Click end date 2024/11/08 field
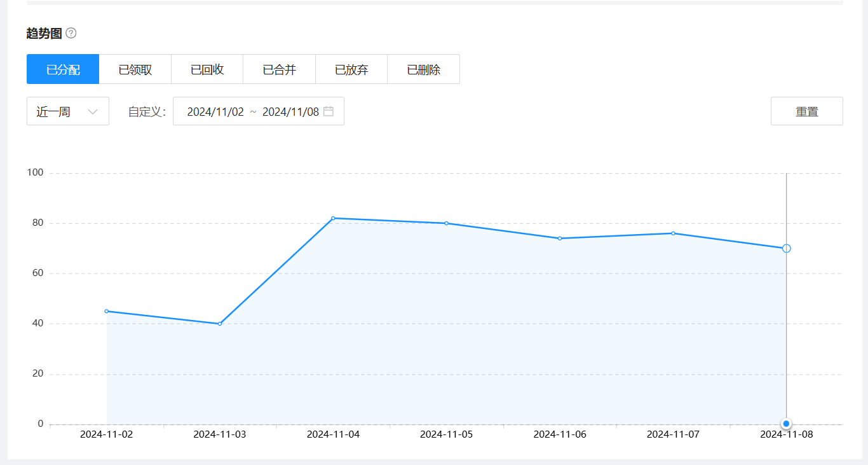 click(x=290, y=112)
